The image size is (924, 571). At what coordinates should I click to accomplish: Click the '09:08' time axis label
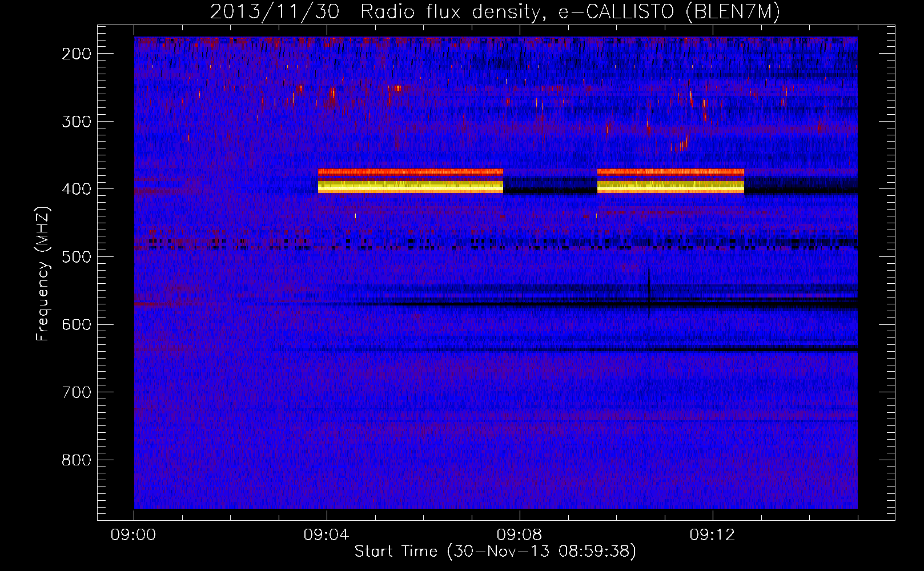click(520, 535)
